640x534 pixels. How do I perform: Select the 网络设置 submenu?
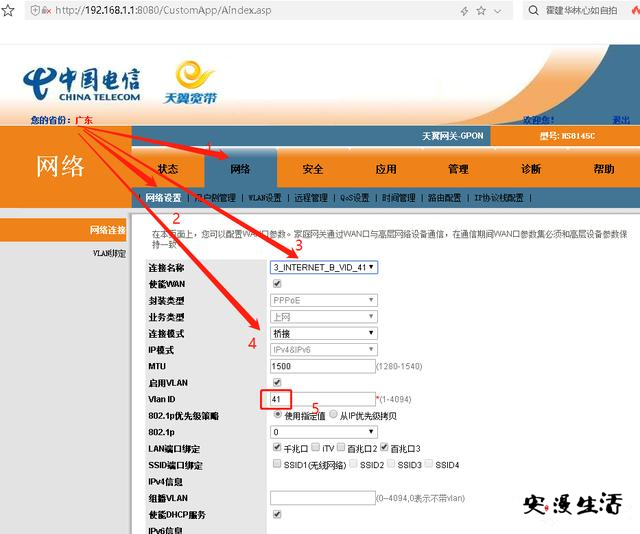click(163, 198)
